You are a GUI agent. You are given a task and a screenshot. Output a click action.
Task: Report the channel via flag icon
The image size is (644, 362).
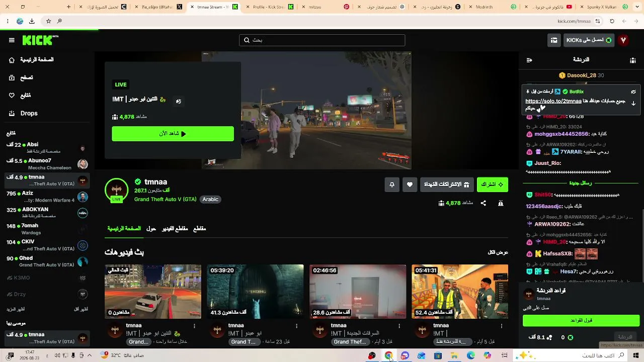(x=501, y=203)
